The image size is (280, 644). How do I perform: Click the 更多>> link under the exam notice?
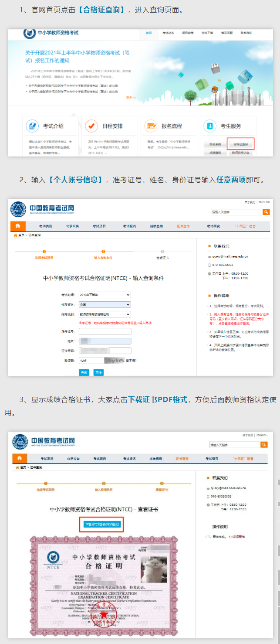(x=131, y=98)
